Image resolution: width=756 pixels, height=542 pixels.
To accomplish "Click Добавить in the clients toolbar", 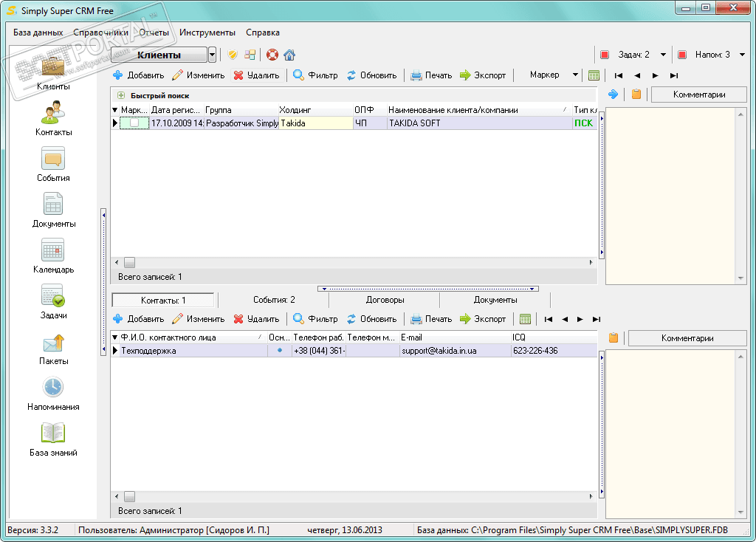I will click(x=138, y=75).
